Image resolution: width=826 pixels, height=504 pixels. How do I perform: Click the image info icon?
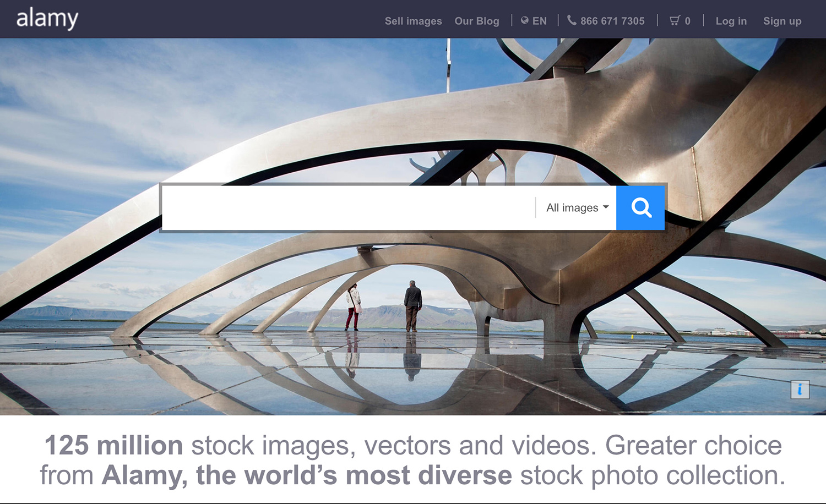coord(800,390)
